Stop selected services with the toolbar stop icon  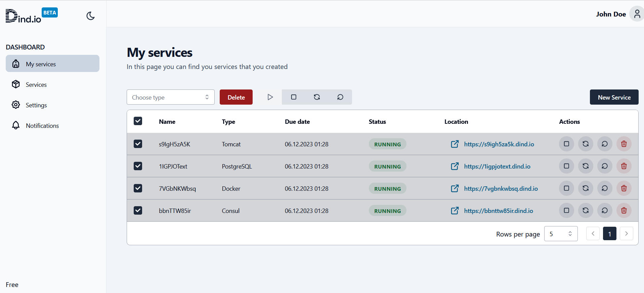(294, 97)
